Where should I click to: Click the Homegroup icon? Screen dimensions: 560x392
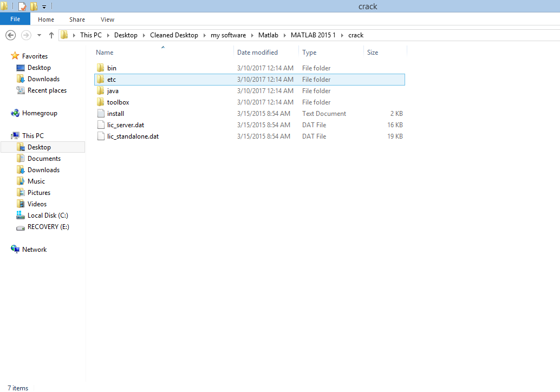pos(15,113)
